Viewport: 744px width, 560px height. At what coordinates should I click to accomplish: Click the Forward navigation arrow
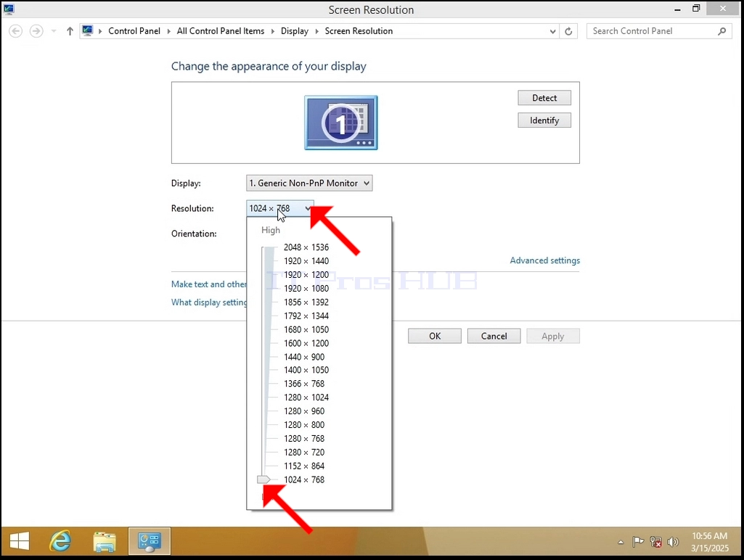[x=36, y=31]
